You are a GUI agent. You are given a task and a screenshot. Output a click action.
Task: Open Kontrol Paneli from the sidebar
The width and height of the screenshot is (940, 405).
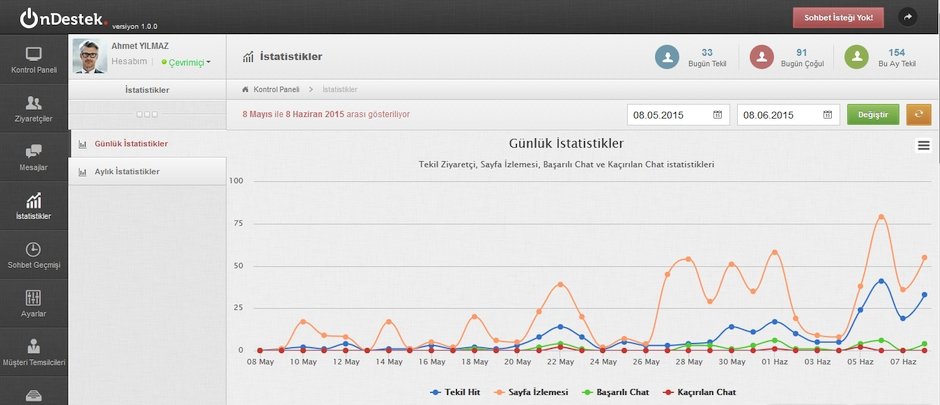[33, 59]
